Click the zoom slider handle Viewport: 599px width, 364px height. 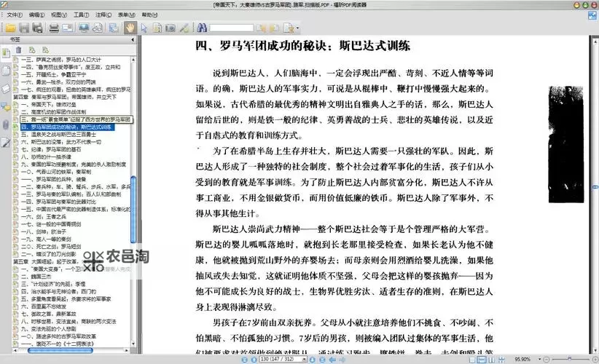pyautogui.click(x=570, y=359)
